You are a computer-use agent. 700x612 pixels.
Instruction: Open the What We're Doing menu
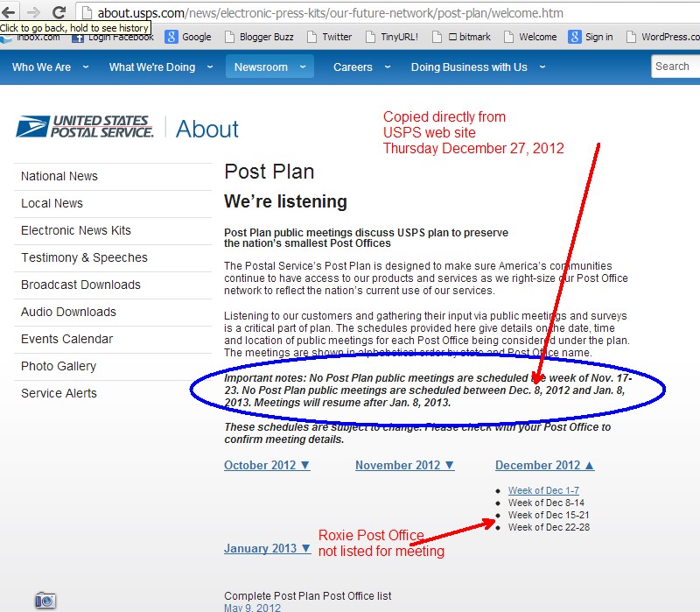coord(152,67)
